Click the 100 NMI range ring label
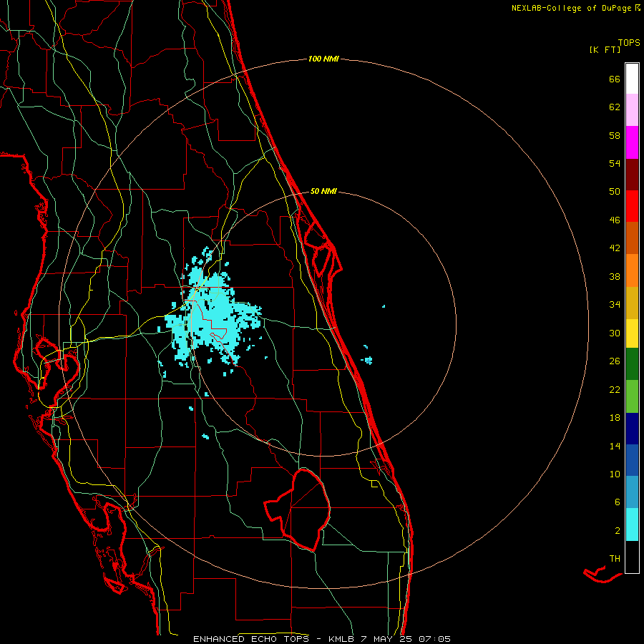Screen dimensions: 644x644 point(323,59)
